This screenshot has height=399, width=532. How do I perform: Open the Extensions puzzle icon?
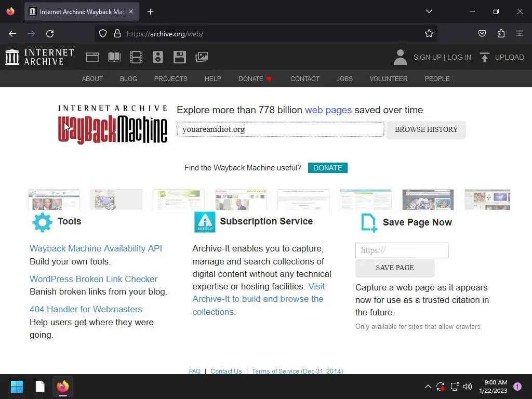click(501, 34)
